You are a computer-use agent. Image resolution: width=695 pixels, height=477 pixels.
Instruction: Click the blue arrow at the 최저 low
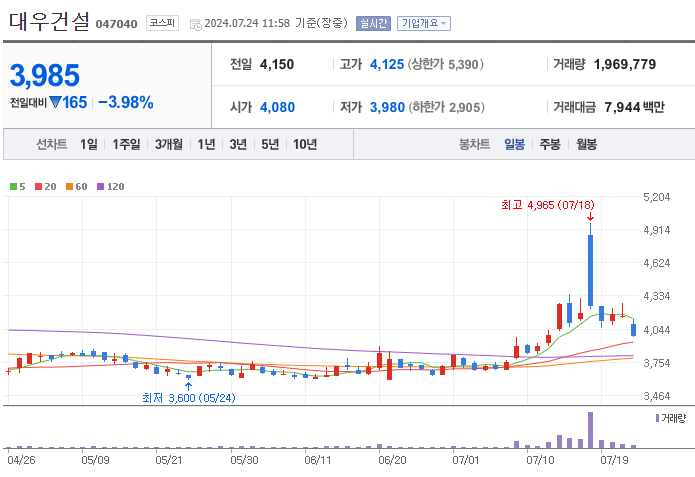click(x=188, y=386)
